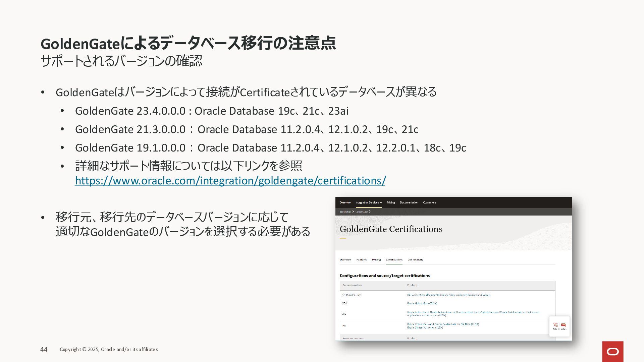Open Pricing in the dark top navigation
This screenshot has height=362, width=644.
pyautogui.click(x=391, y=202)
